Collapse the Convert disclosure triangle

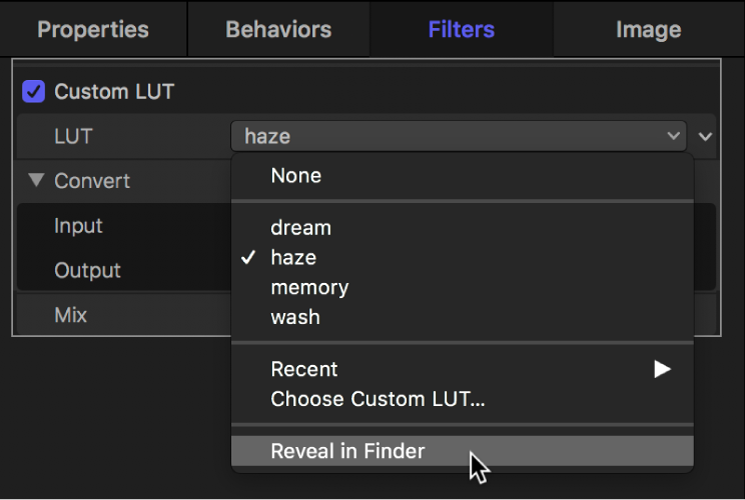coord(37,181)
